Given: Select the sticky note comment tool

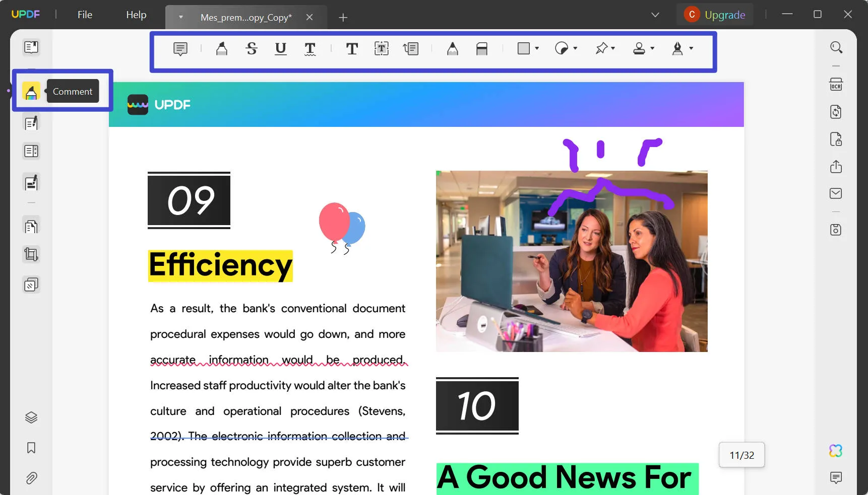Looking at the screenshot, I should click(x=180, y=49).
